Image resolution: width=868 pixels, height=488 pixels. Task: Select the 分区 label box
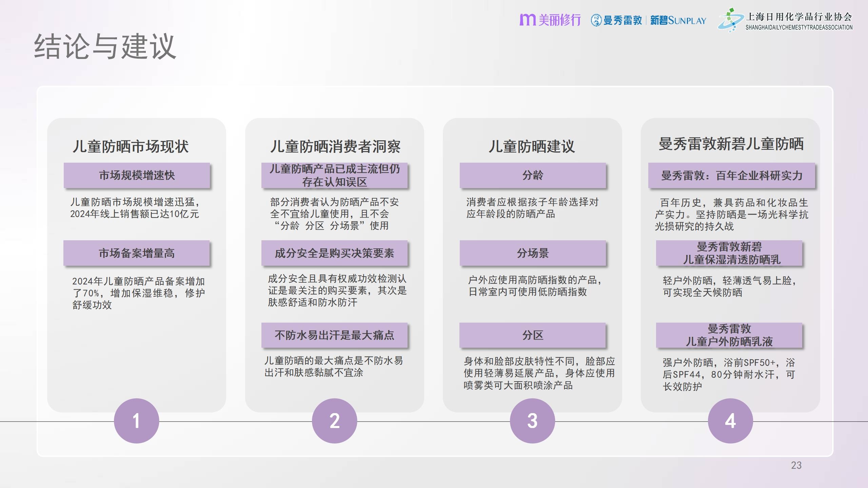[532, 335]
